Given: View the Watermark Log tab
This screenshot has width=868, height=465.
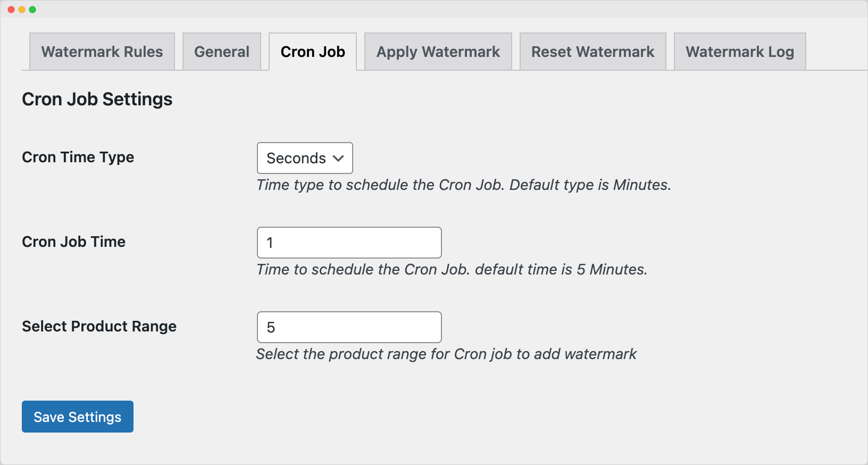Looking at the screenshot, I should [740, 52].
